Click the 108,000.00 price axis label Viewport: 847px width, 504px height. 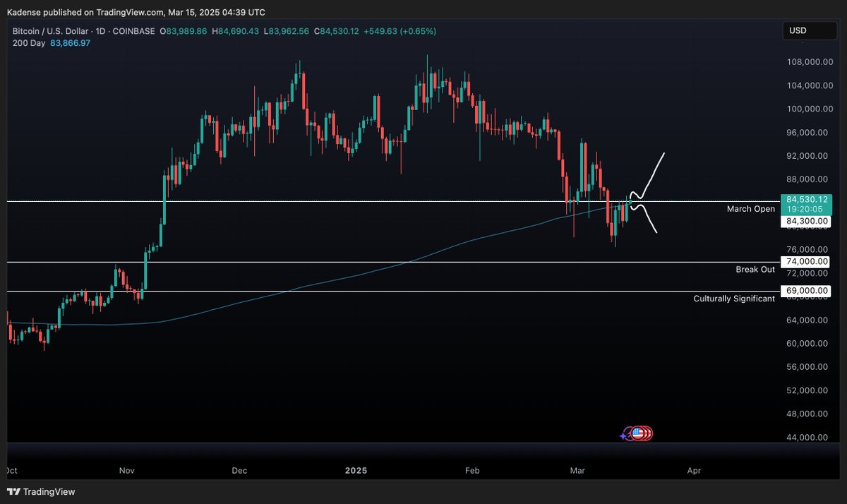click(x=810, y=62)
